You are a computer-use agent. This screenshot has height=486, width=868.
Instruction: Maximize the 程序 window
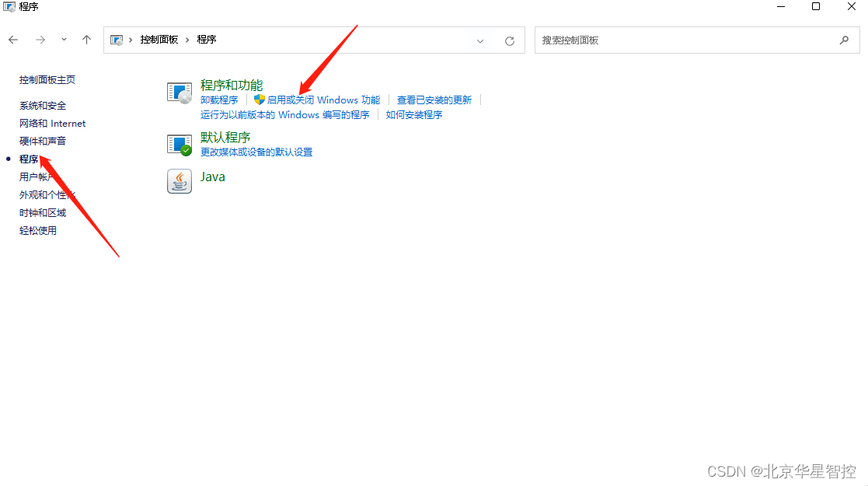pos(816,7)
